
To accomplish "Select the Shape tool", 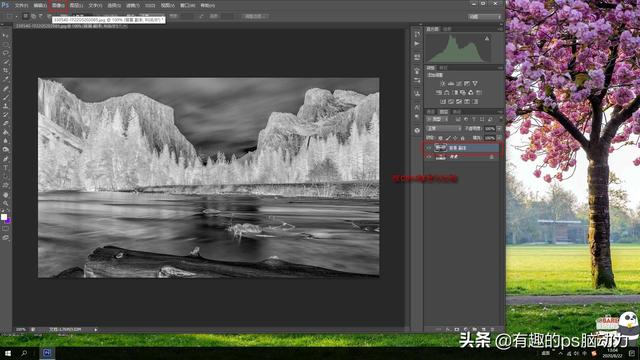I will 6,185.
